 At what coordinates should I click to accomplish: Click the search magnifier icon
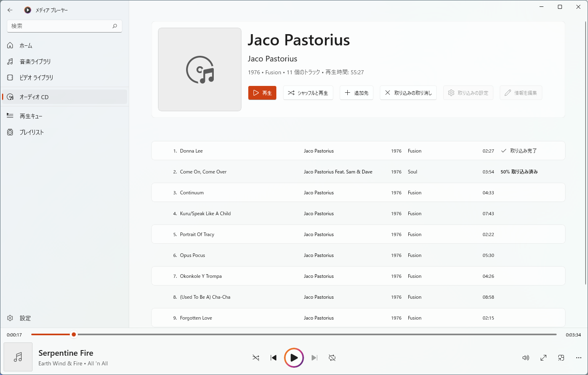(x=115, y=26)
